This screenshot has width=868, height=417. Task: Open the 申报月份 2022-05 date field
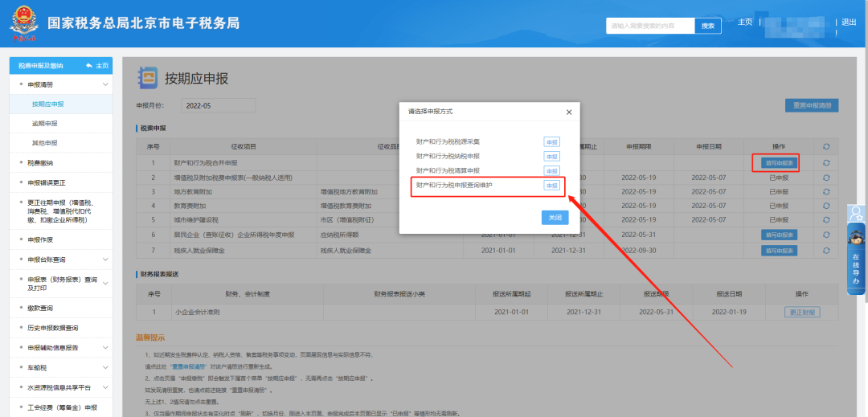[218, 105]
